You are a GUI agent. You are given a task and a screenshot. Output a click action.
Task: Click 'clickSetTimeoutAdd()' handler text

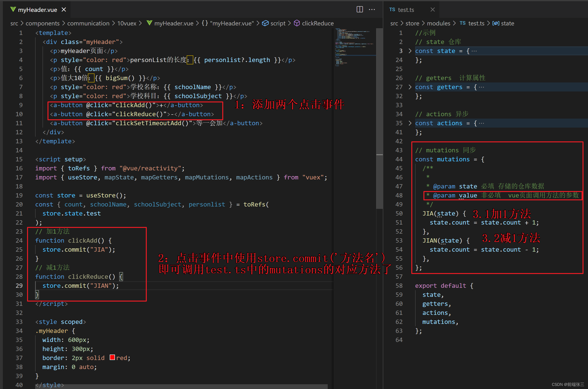[x=154, y=123]
